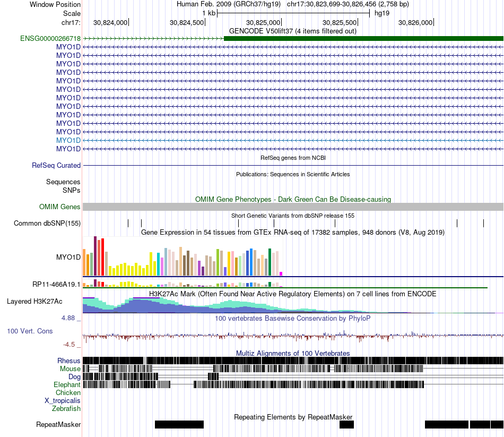
Task: Open the GENCODE V50lift37 track title
Action: (x=293, y=31)
